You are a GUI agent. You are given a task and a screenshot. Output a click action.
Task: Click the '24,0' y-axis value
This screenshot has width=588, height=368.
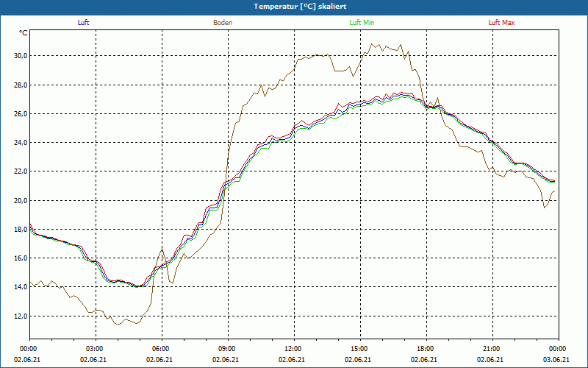tap(21, 143)
